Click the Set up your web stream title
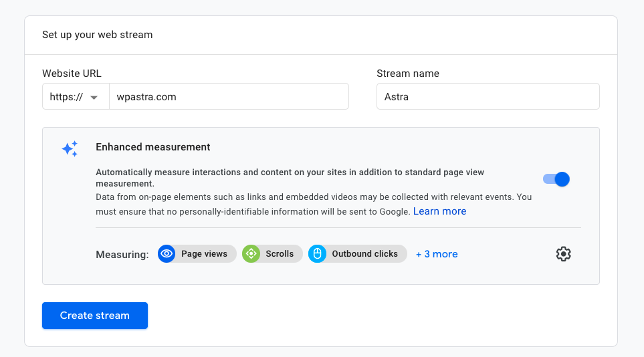The width and height of the screenshot is (644, 357). pos(98,35)
